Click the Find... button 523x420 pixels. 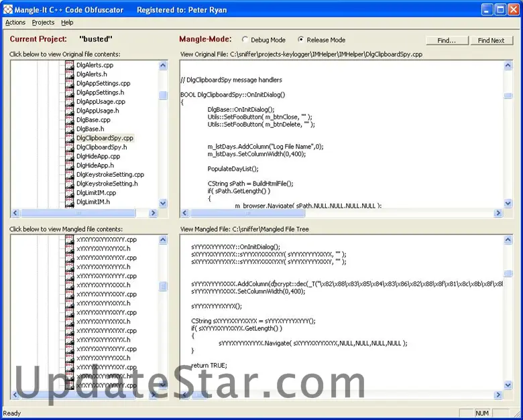(447, 40)
